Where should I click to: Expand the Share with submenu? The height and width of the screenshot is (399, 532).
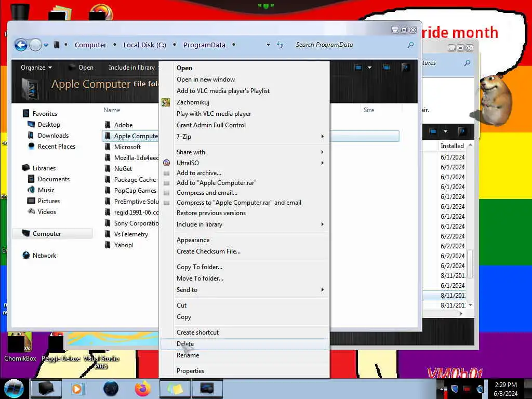click(x=244, y=152)
